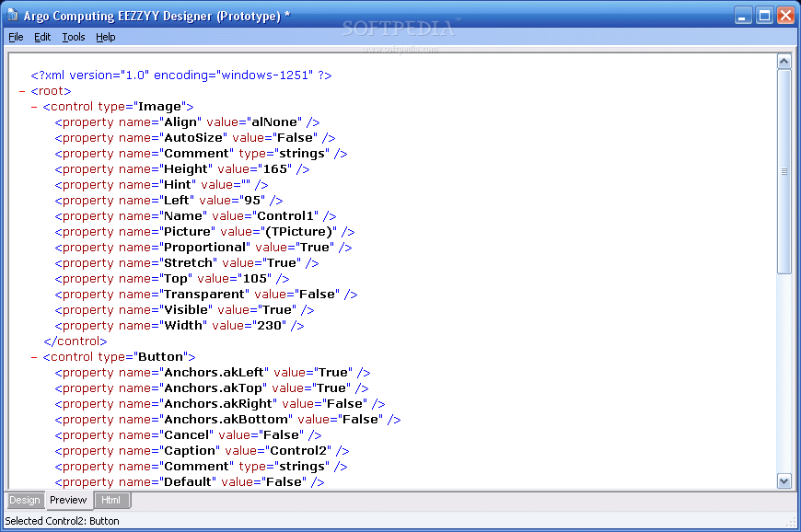Click the Stretch True property line
801x532 pixels.
187,263
